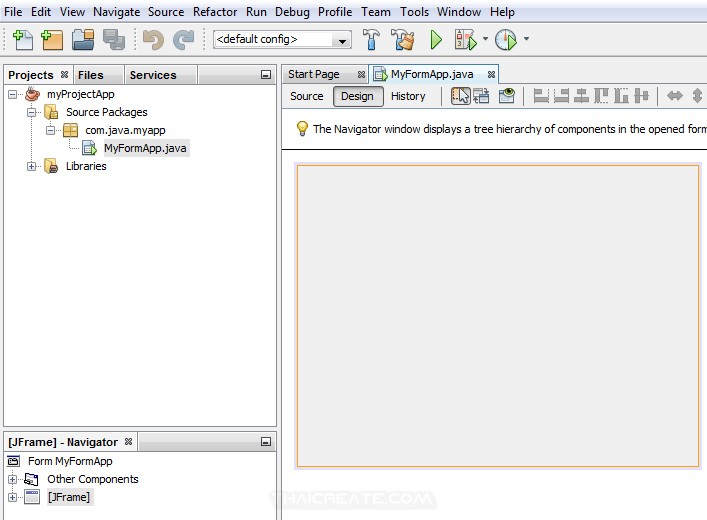Open the Navigate menu

pos(116,12)
